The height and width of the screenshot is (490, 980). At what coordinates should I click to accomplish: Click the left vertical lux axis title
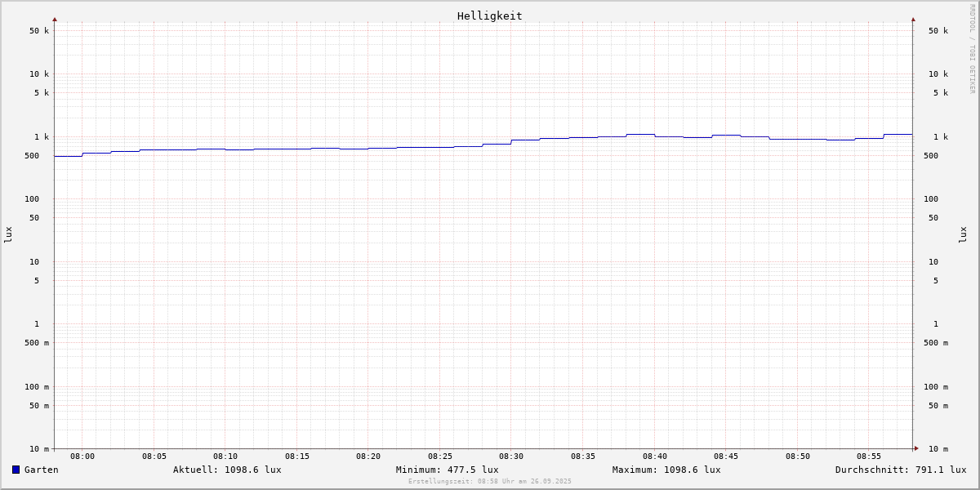[8, 234]
